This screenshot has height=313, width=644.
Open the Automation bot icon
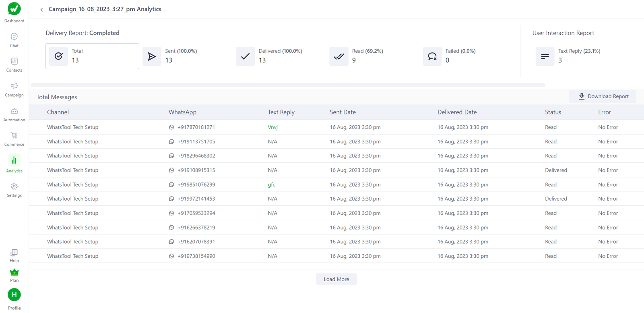14,111
